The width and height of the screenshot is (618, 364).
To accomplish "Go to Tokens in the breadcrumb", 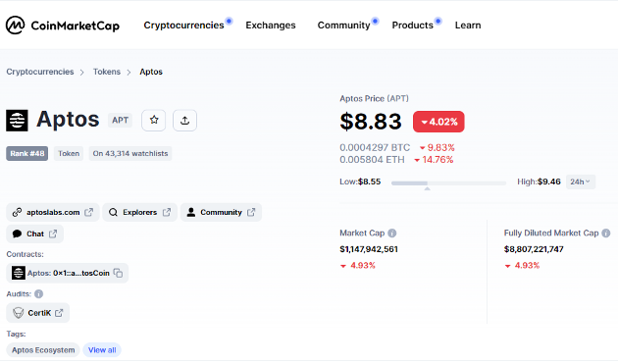I will tap(107, 72).
